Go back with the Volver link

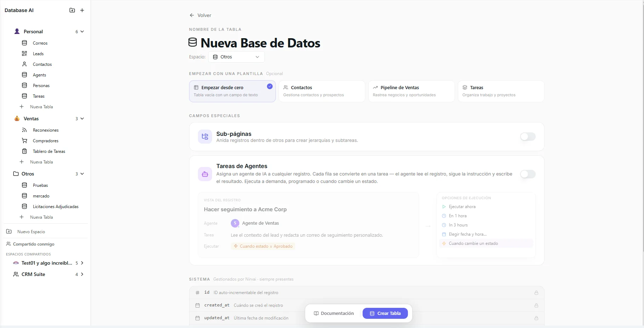coord(200,15)
